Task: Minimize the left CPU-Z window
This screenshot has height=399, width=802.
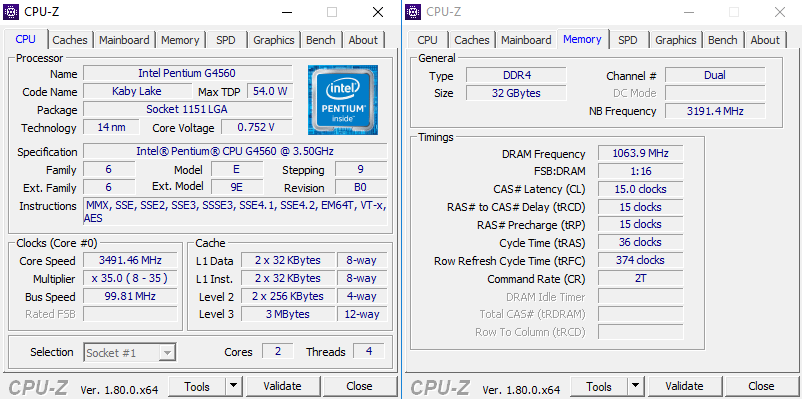Action: pyautogui.click(x=288, y=12)
